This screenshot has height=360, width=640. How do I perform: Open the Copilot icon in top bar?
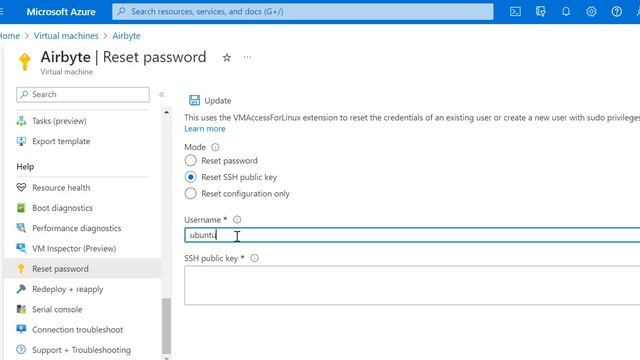point(540,11)
